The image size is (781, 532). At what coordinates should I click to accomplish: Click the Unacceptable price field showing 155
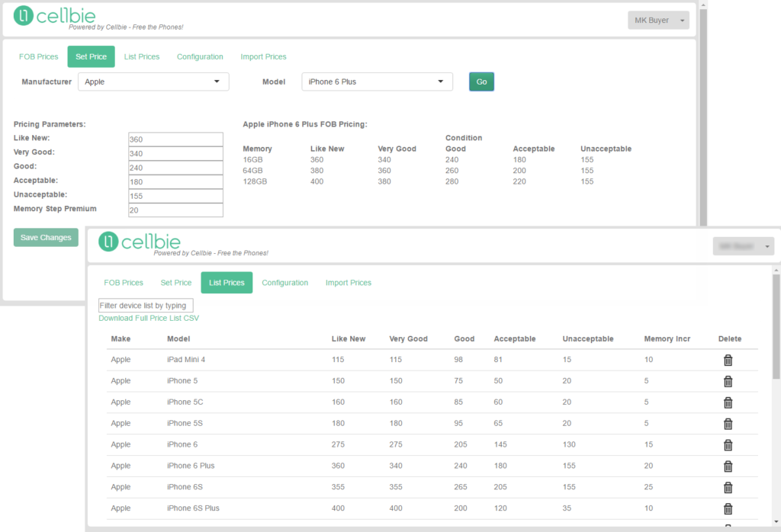click(x=175, y=196)
